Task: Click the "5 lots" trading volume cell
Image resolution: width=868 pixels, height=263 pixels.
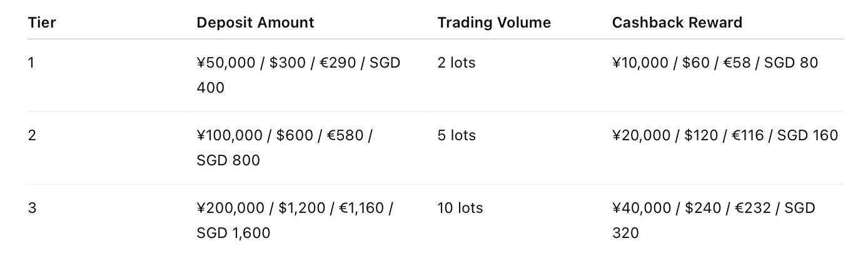Action: point(457,135)
